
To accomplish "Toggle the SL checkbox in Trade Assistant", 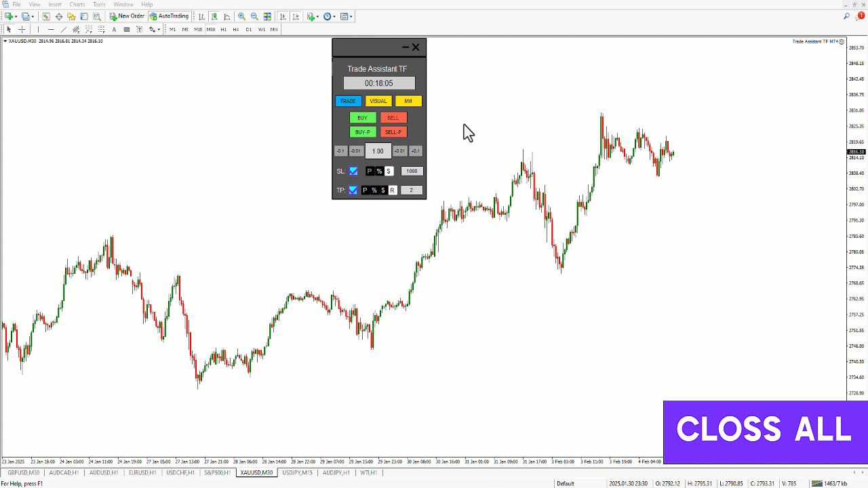I will click(353, 171).
